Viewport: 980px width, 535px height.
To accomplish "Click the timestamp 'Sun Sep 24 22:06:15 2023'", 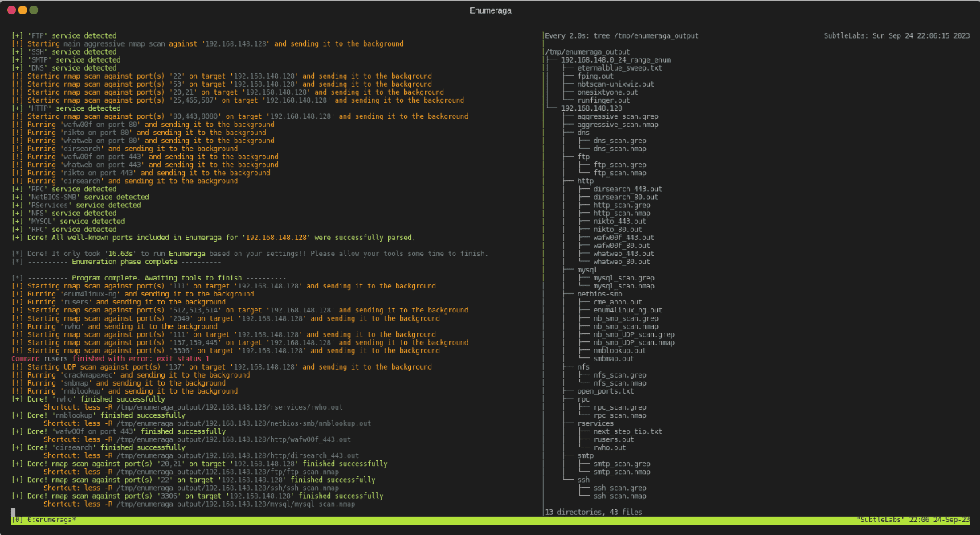I will pyautogui.click(x=922, y=36).
